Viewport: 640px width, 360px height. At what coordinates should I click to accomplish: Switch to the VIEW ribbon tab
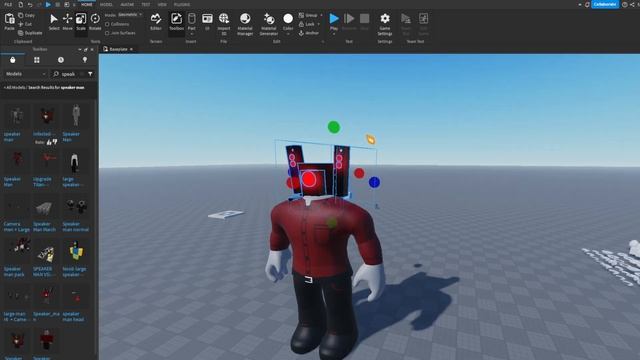tap(162, 4)
